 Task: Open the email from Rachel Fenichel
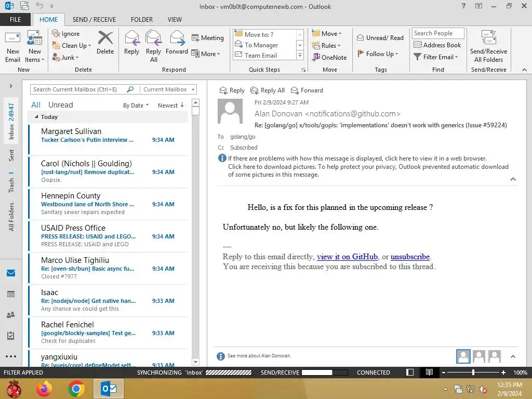(x=108, y=332)
